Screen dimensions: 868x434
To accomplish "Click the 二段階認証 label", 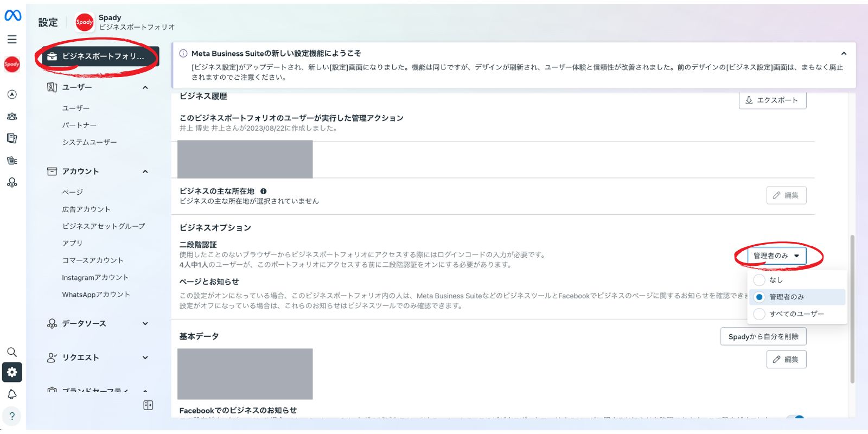I will click(198, 245).
